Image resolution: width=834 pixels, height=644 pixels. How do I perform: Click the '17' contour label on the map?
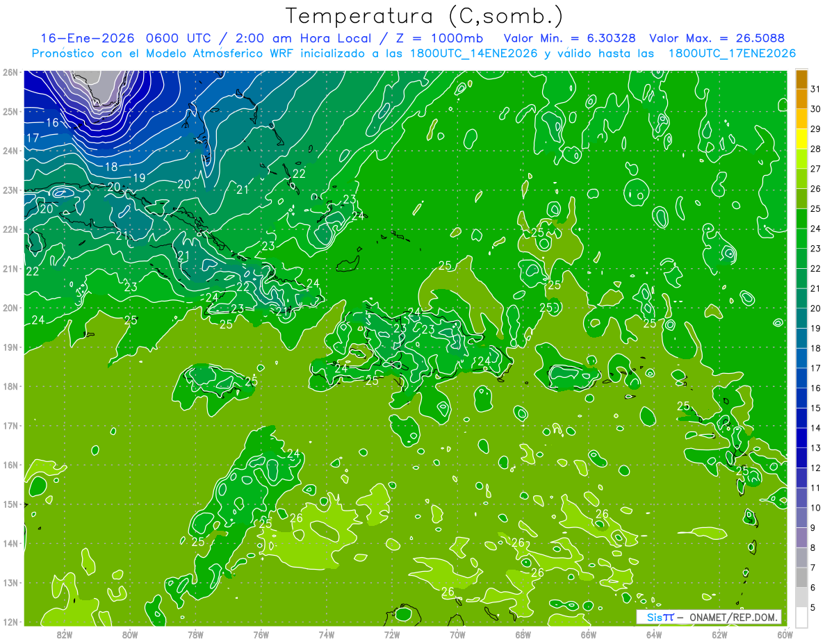(x=32, y=138)
